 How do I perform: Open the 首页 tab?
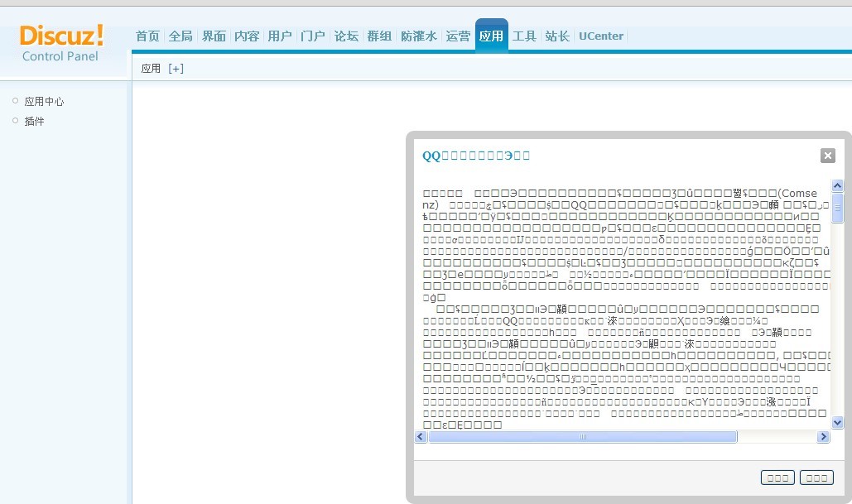(147, 36)
